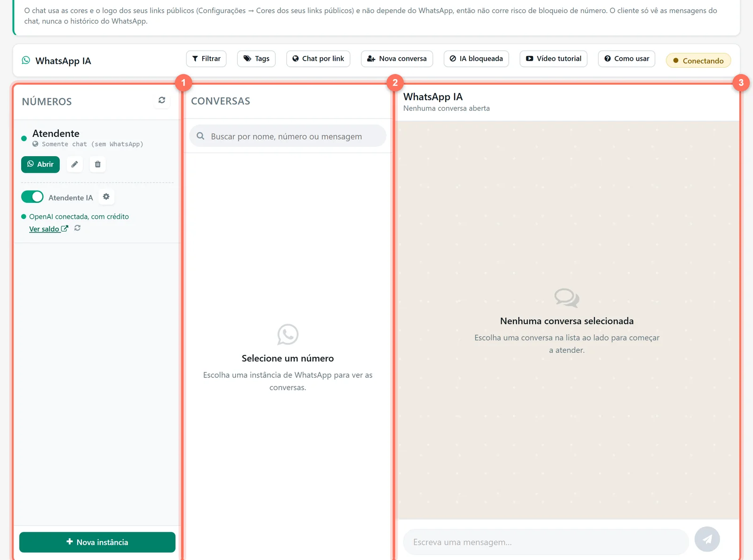
Task: Start a Nova conversa
Action: pos(397,59)
